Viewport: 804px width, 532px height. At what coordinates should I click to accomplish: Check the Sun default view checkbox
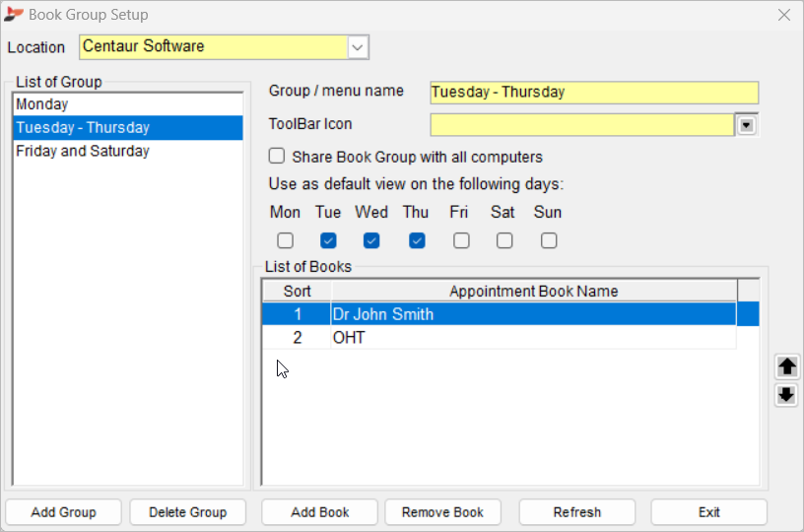[x=549, y=240]
